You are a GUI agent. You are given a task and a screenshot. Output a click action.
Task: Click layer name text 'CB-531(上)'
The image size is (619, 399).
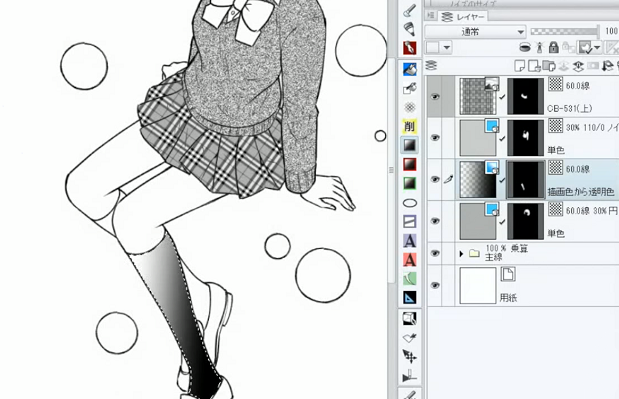(570, 108)
